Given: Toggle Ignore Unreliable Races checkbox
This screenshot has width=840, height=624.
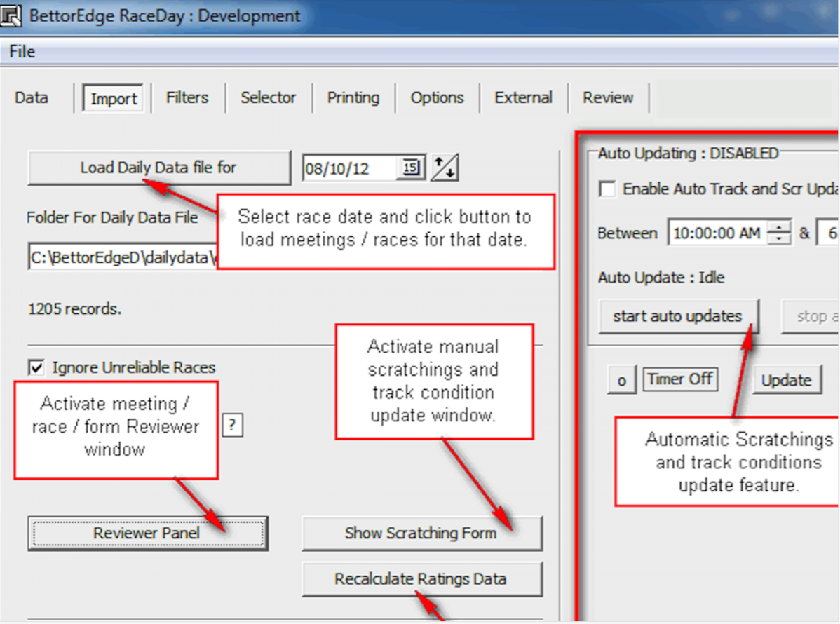Looking at the screenshot, I should (x=36, y=367).
